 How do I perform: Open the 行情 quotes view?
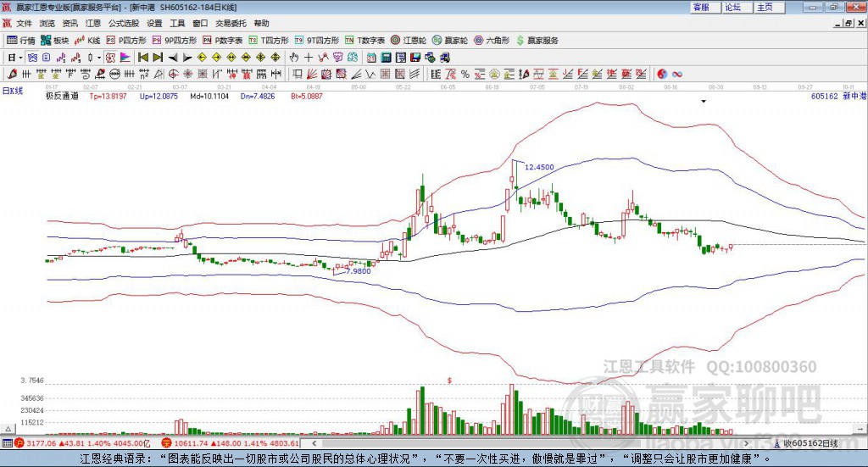tap(20, 41)
